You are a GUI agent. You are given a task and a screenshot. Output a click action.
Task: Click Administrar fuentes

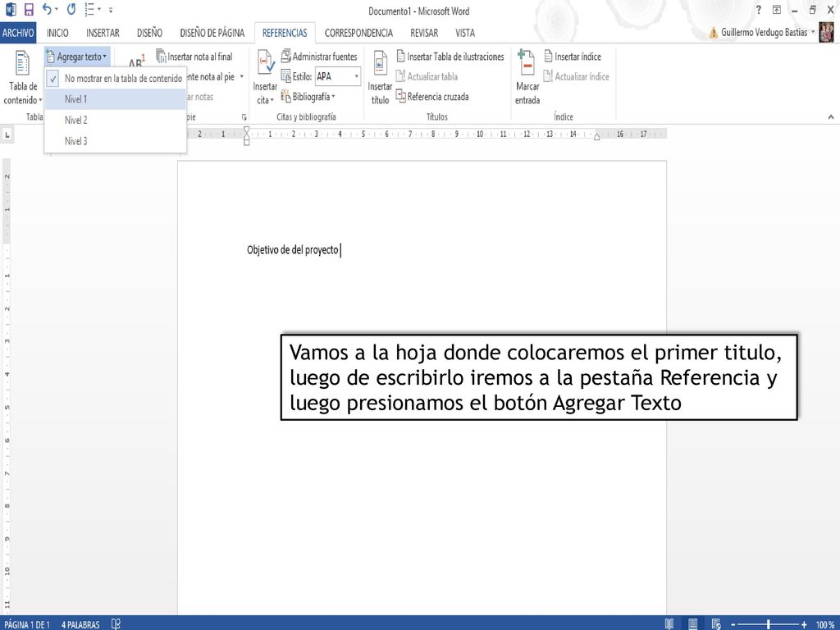click(319, 57)
